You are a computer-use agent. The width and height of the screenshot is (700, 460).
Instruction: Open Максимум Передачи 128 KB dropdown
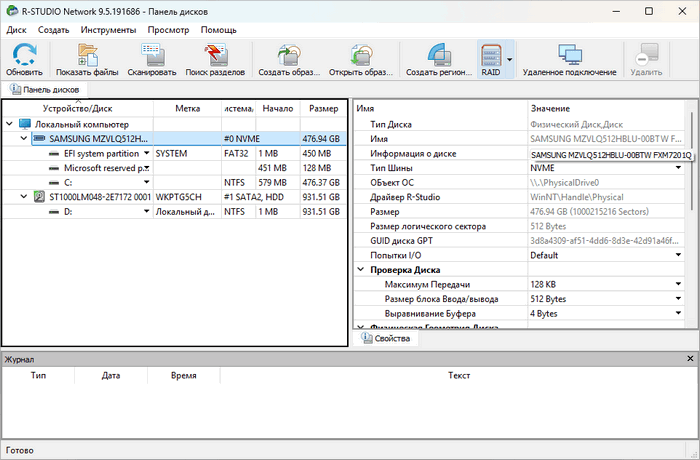pyautogui.click(x=679, y=285)
